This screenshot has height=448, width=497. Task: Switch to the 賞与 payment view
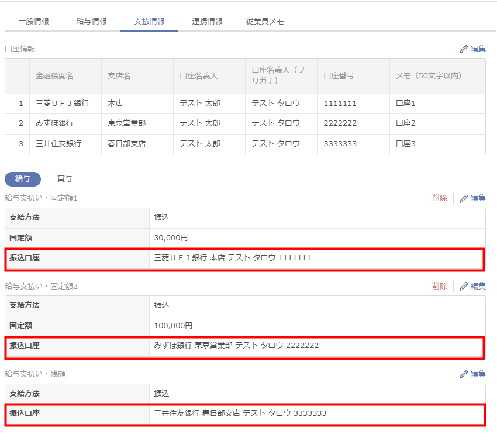click(64, 179)
